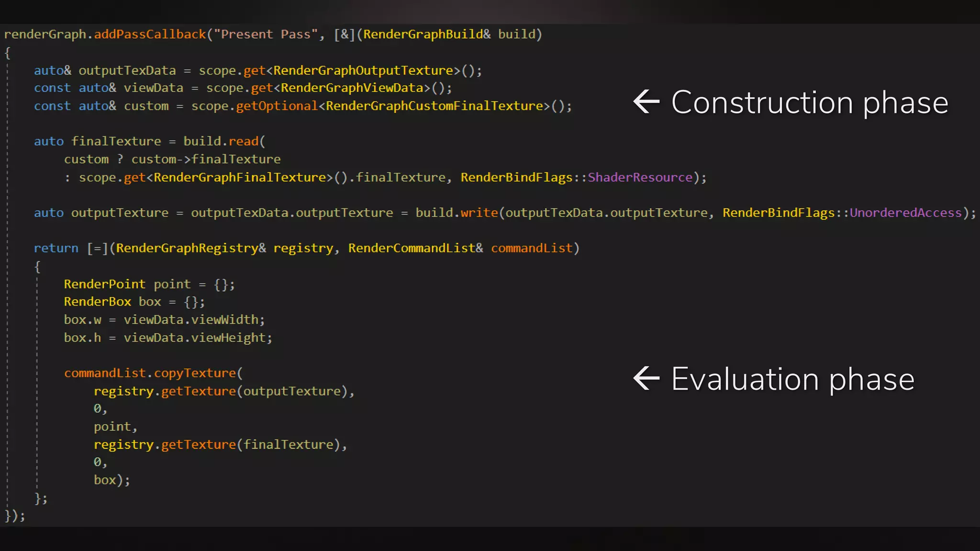Click viewData.viewHeight expression

[x=194, y=338]
